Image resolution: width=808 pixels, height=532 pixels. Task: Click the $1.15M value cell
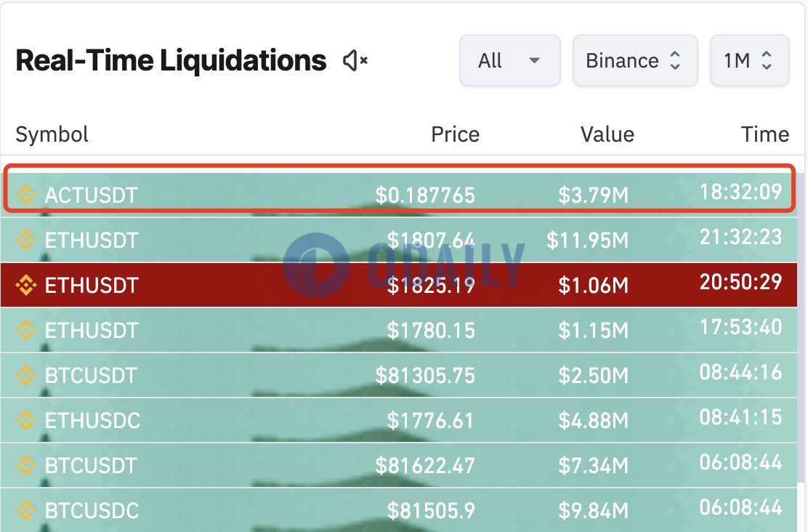593,331
